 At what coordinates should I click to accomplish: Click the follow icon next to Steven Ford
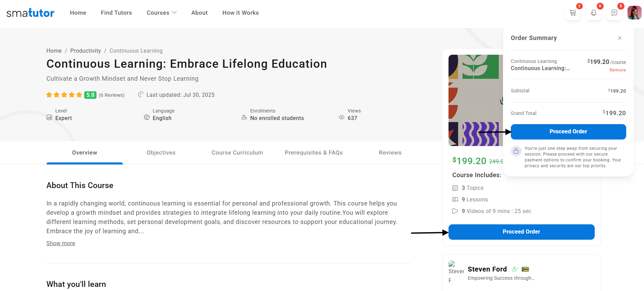tap(515, 269)
